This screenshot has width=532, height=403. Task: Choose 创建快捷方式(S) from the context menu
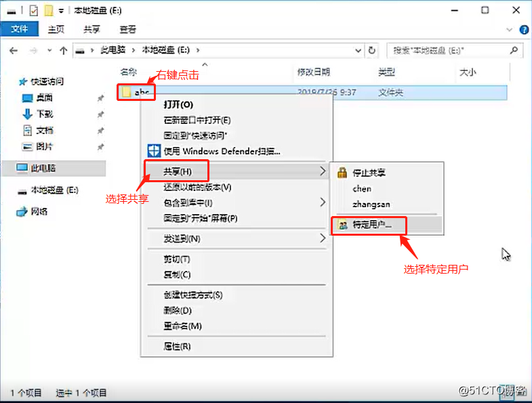193,295
